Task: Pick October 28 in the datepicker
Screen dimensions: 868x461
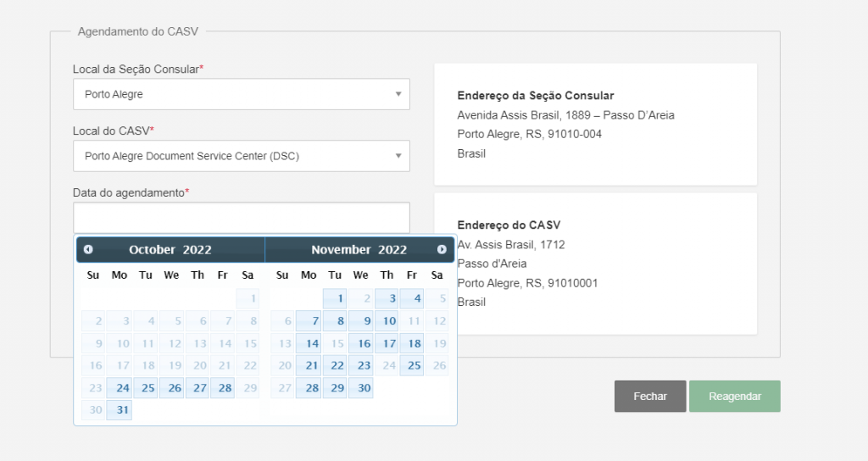Action: pyautogui.click(x=223, y=388)
